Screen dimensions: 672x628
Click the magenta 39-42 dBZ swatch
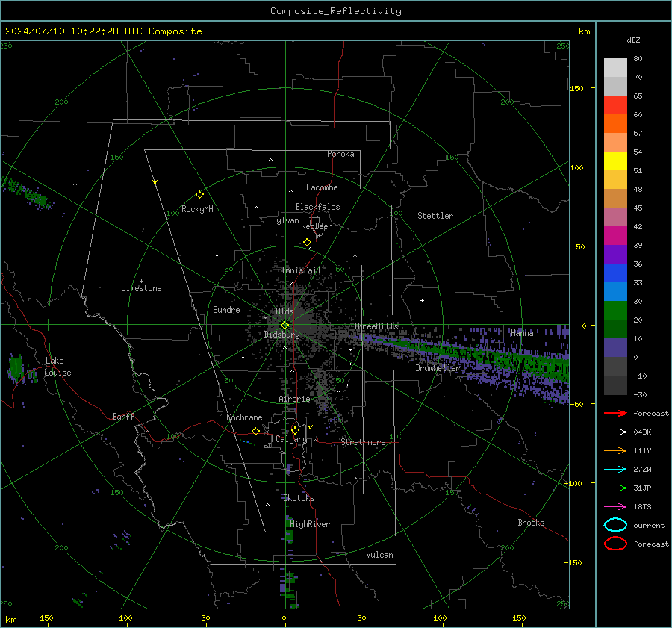point(615,236)
